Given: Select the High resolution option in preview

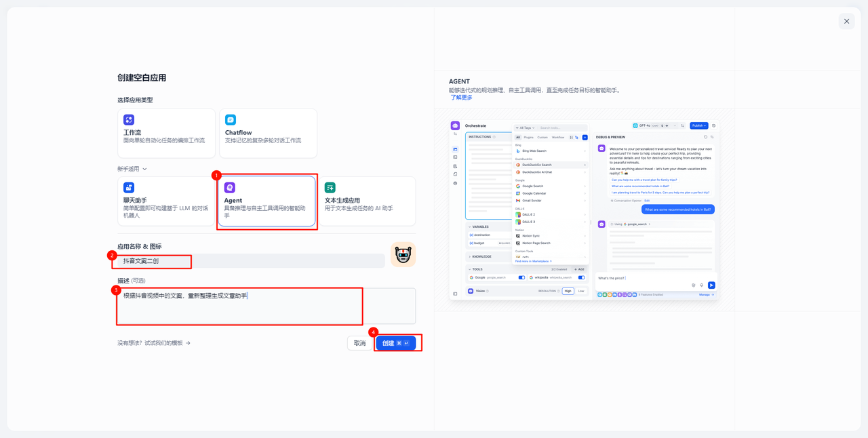Looking at the screenshot, I should [568, 291].
